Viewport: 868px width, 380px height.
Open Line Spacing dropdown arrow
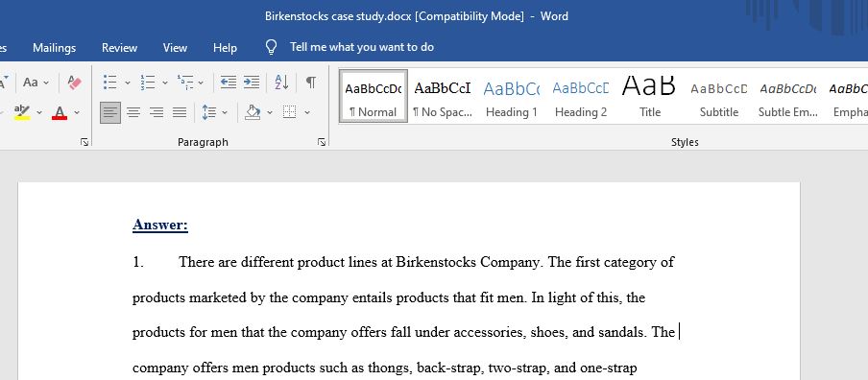[x=225, y=113]
